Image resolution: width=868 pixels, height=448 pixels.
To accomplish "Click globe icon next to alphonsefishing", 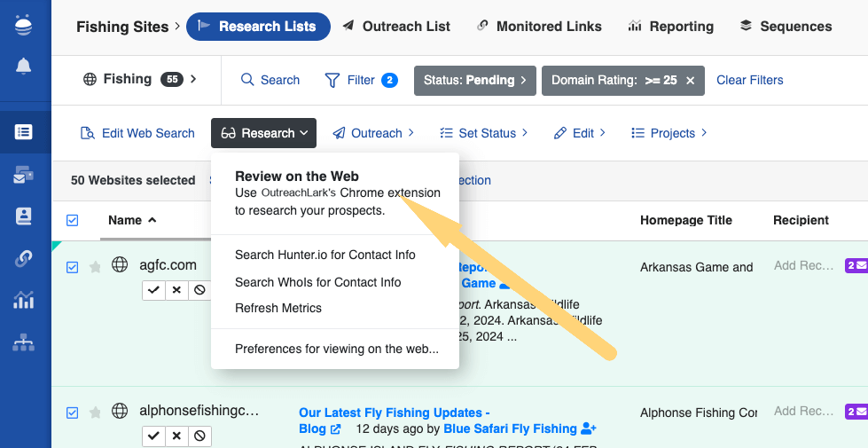I will click(120, 411).
